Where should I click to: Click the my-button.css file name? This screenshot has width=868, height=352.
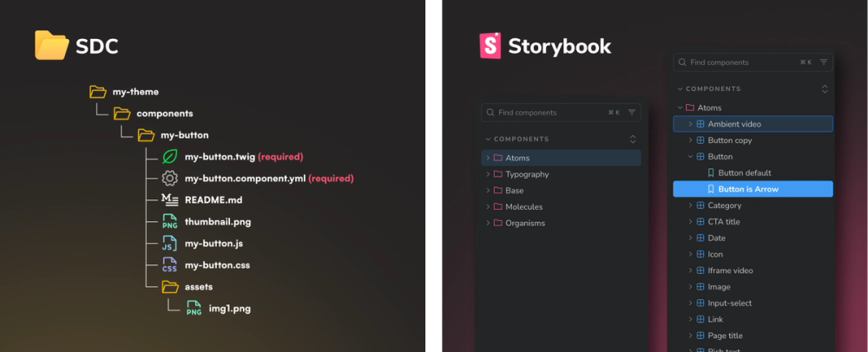[x=218, y=265]
